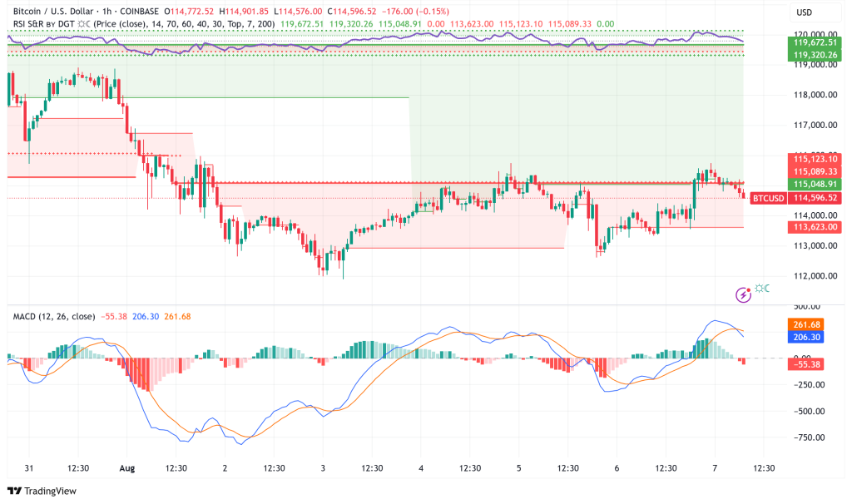Click the 1h timeframe label
This screenshot has width=852, height=504.
106,12
